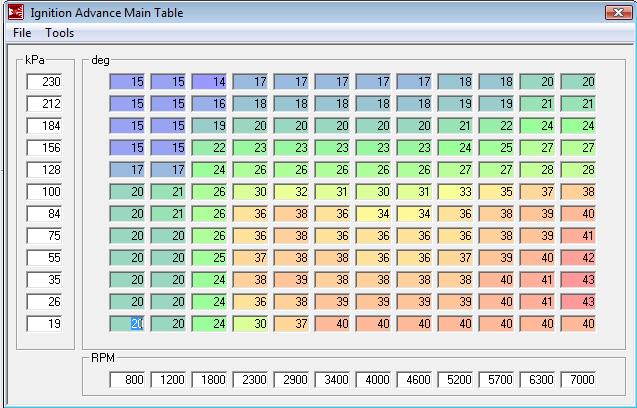Select the 43 cell in the 26 kPa row
637x408 pixels.
click(x=578, y=302)
